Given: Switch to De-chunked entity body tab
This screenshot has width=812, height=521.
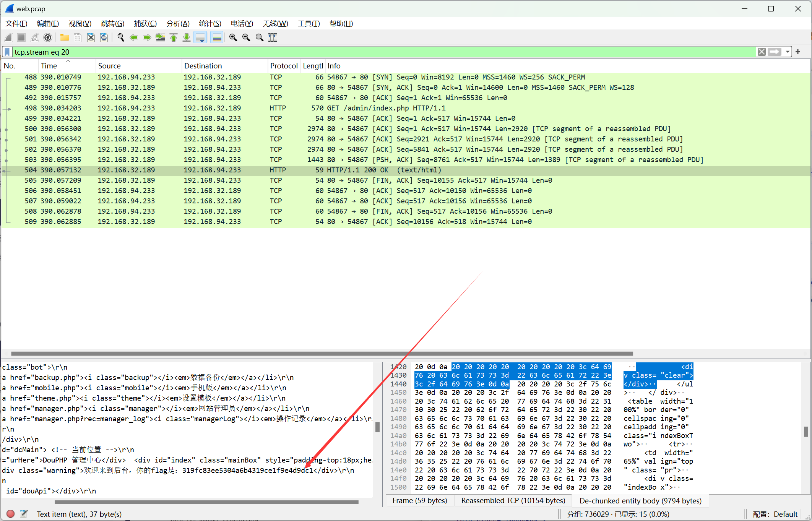Looking at the screenshot, I should coord(641,501).
